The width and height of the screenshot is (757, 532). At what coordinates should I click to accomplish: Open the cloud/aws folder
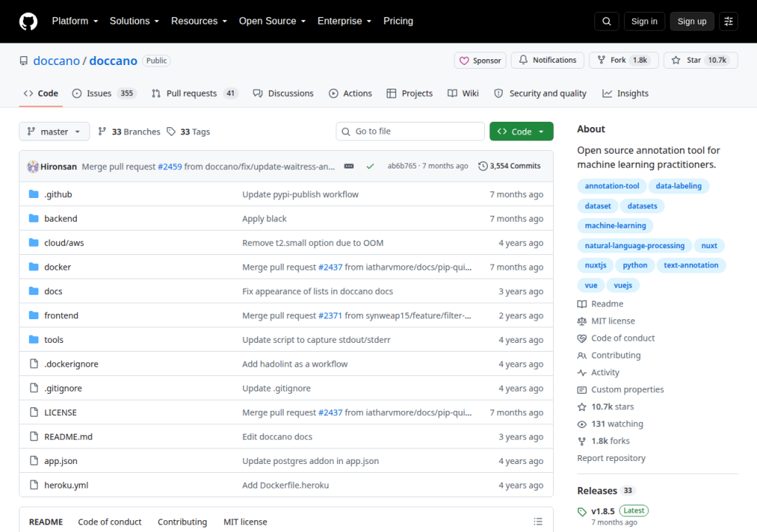click(64, 243)
